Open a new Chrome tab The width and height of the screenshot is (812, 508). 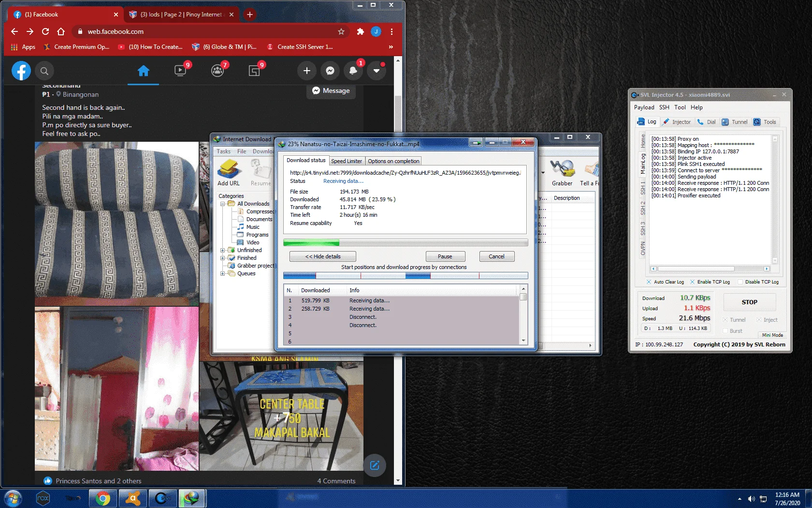[249, 15]
